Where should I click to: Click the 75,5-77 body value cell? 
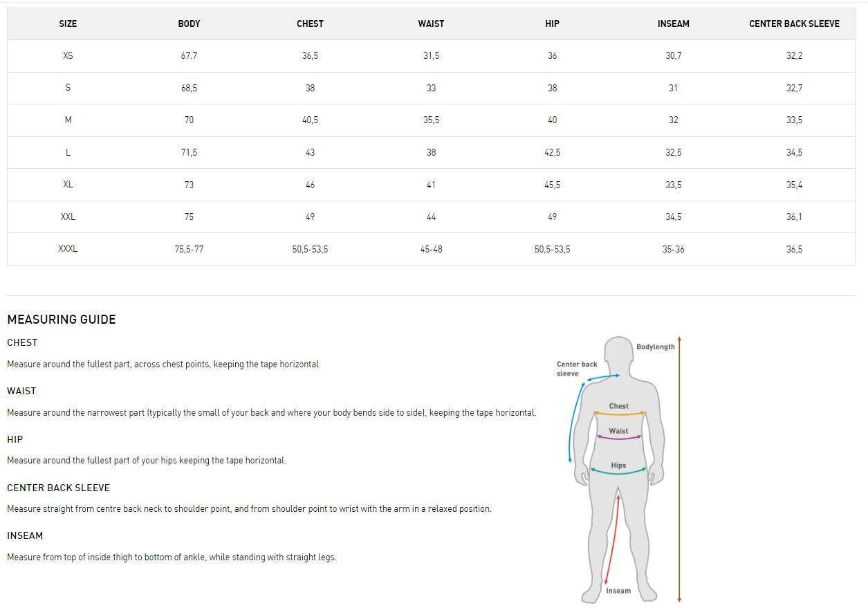point(189,249)
